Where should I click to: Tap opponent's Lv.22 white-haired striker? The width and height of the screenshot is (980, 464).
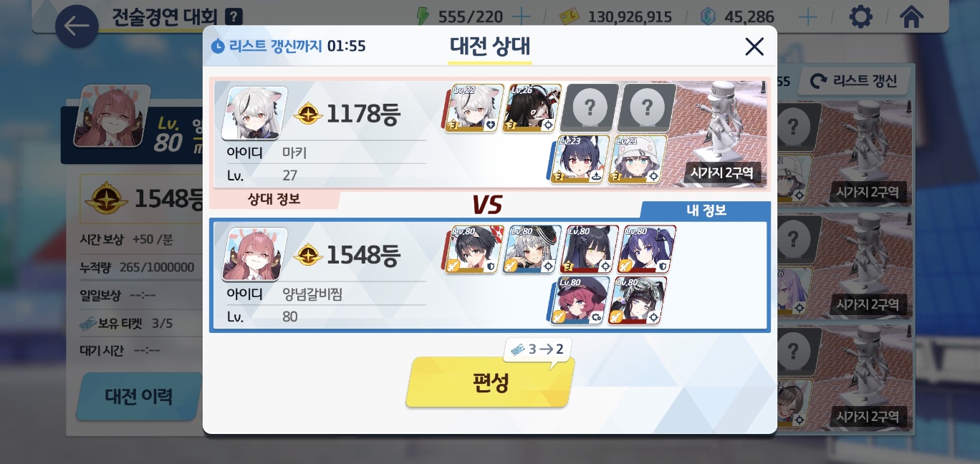point(473,108)
